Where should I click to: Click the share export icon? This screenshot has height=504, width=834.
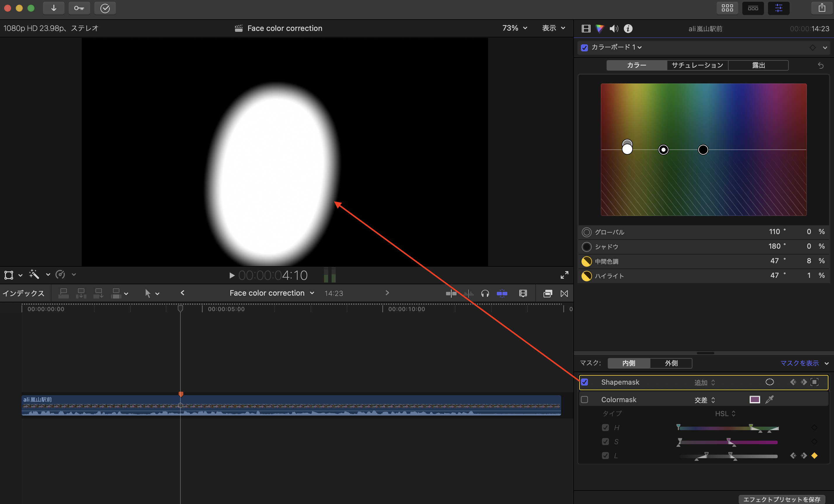pos(821,8)
